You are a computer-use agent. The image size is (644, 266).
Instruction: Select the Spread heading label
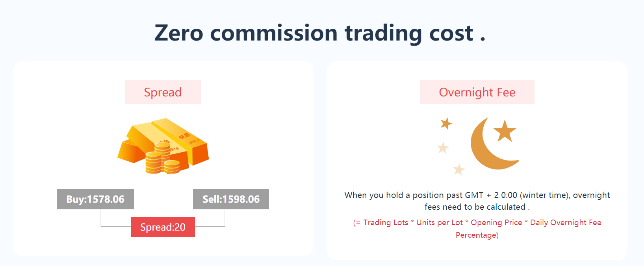163,92
